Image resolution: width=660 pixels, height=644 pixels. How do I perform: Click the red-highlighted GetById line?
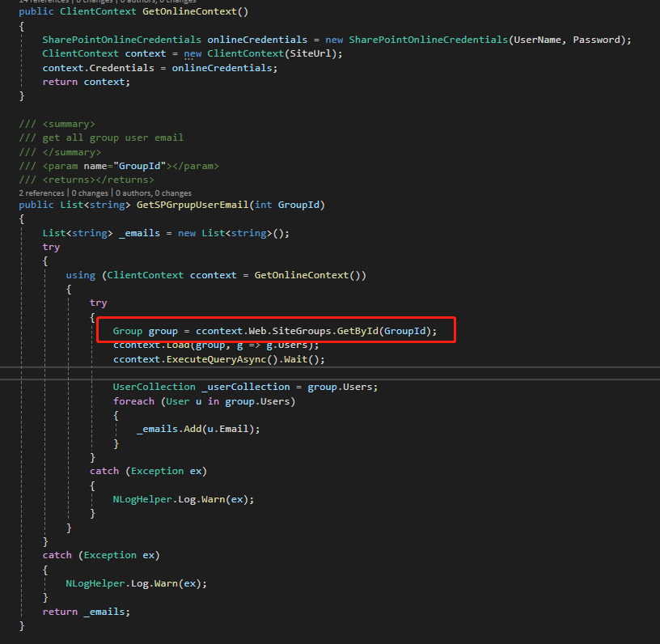pos(275,329)
